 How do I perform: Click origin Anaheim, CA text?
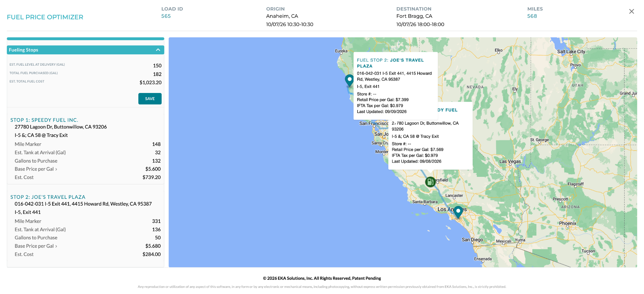coord(282,16)
